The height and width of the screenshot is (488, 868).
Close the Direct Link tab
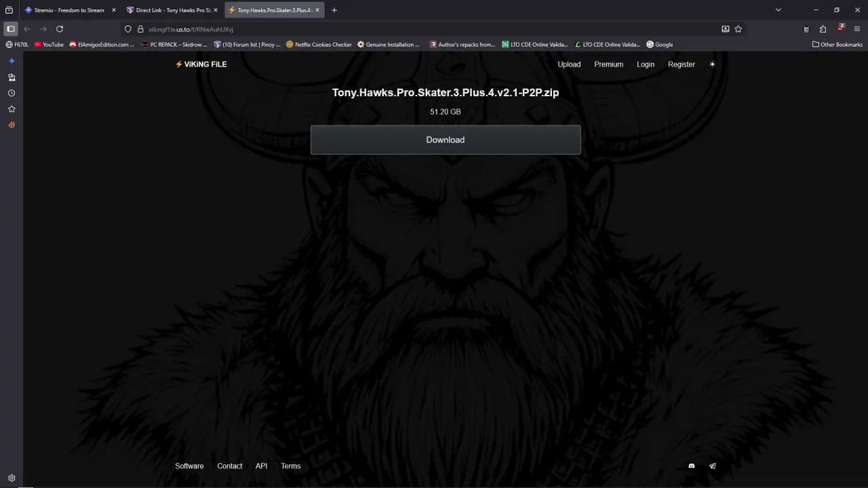click(216, 10)
